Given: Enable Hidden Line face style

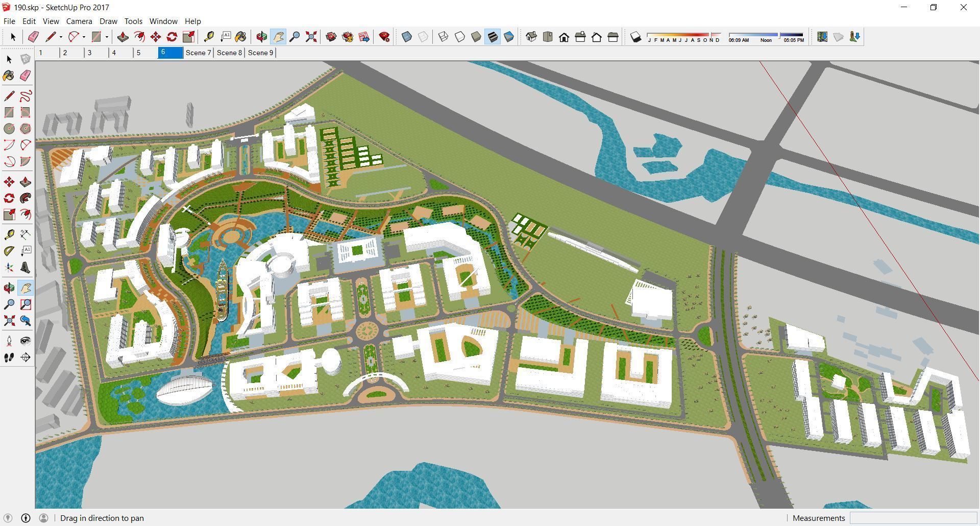Looking at the screenshot, I should [460, 37].
